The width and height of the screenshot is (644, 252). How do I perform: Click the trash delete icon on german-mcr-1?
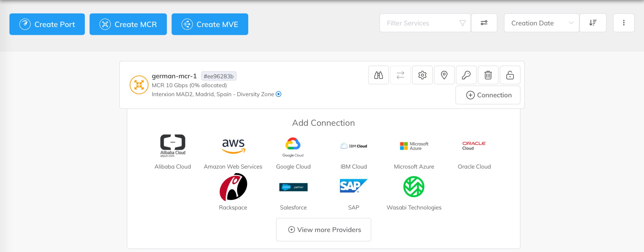(488, 75)
